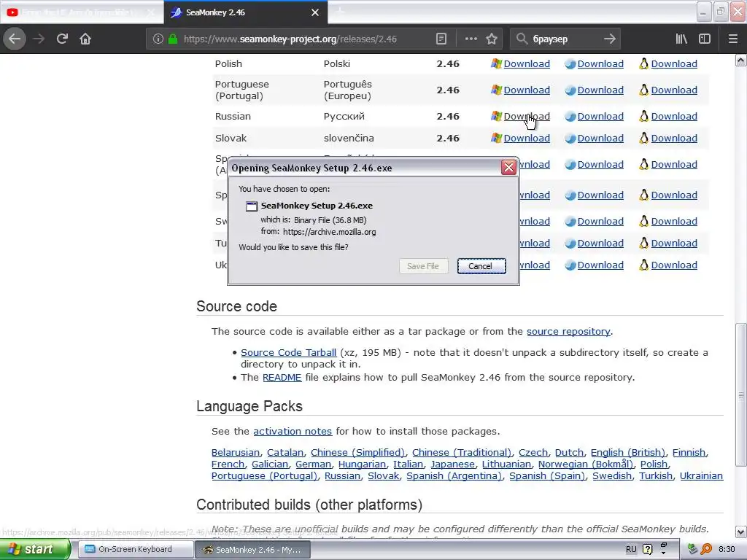
Task: Download Portuguese Windows build
Action: pyautogui.click(x=527, y=90)
